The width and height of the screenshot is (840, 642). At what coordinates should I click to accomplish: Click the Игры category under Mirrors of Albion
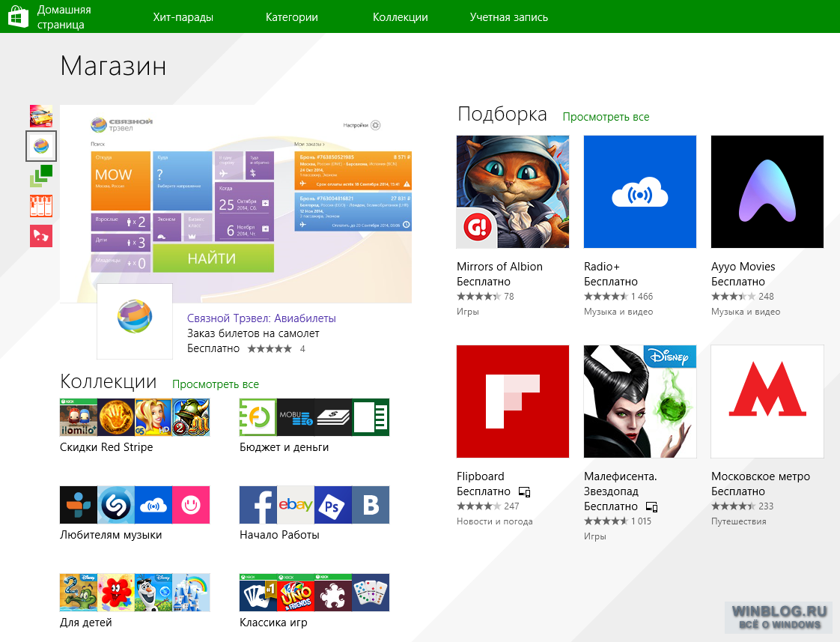(x=468, y=312)
